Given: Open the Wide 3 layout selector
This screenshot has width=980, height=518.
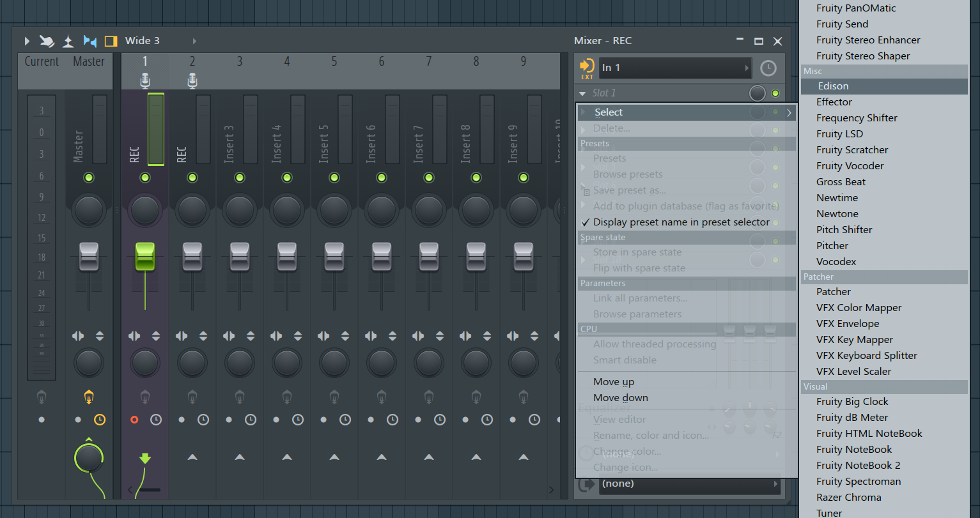Looking at the screenshot, I should [143, 41].
